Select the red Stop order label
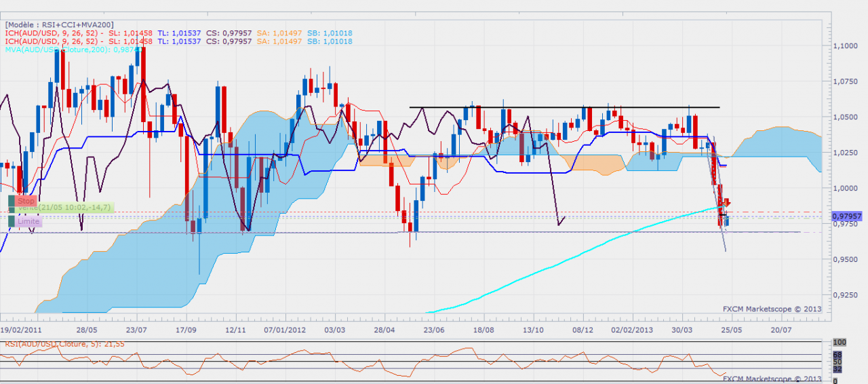The height and width of the screenshot is (384, 868). click(26, 201)
